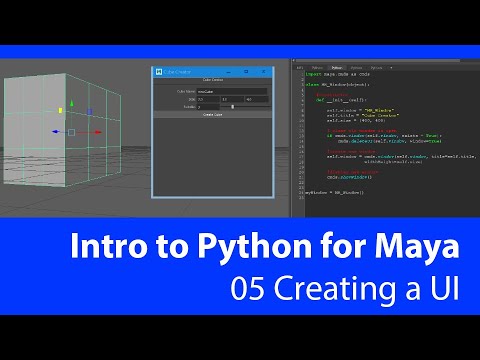480x360 pixels.
Task: Click the first Size value field
Action: (x=208, y=99)
